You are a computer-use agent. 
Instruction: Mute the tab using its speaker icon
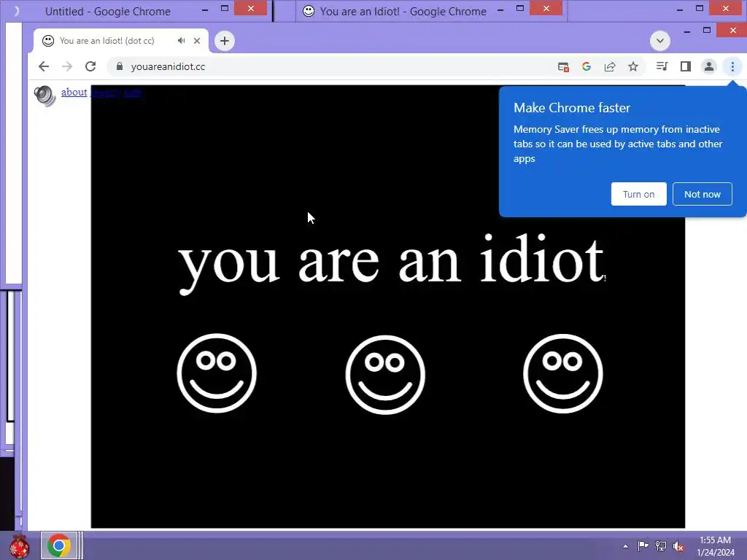181,41
